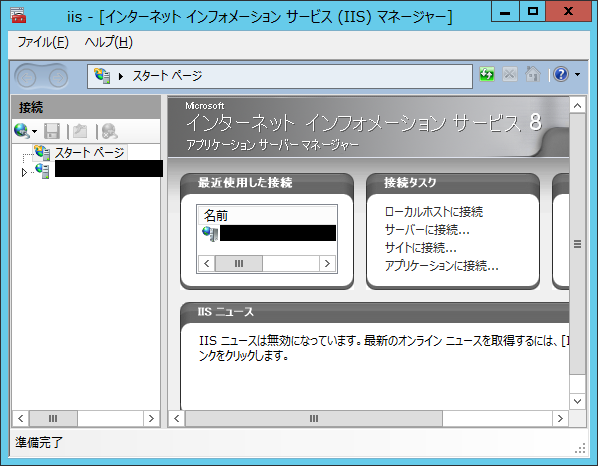Image resolution: width=598 pixels, height=466 pixels.
Task: Open the ヘルプ(H) menu
Action: click(x=109, y=42)
